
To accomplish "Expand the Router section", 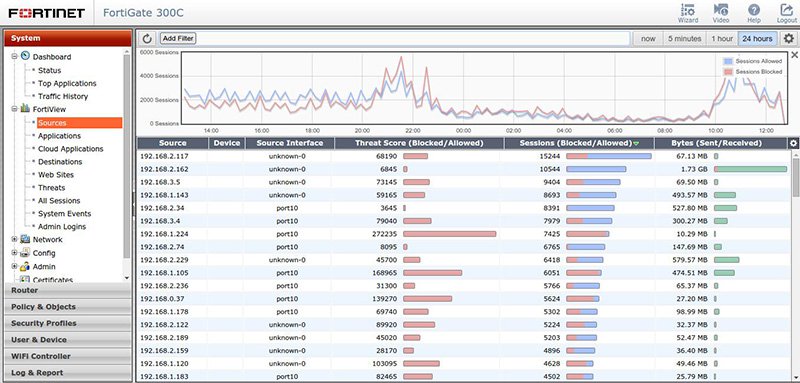I will point(68,290).
